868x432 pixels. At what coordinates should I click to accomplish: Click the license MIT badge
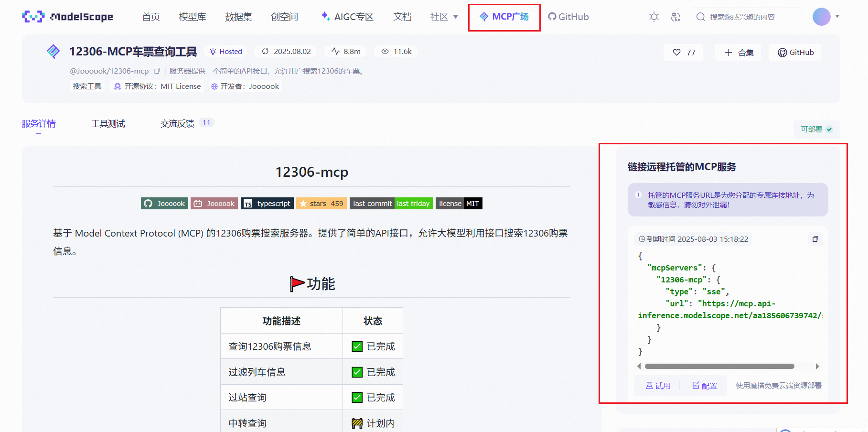[459, 204]
